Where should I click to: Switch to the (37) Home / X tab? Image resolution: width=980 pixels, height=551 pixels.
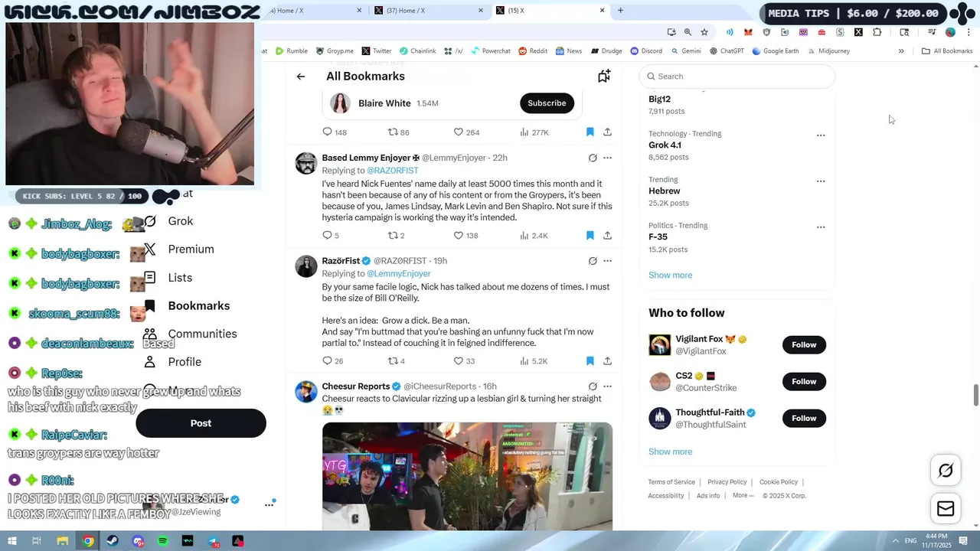tap(423, 11)
